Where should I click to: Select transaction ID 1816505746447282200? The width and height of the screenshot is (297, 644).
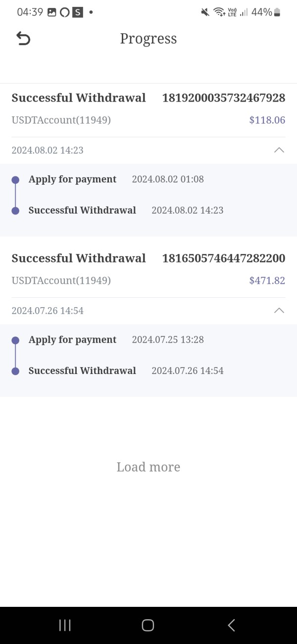223,258
